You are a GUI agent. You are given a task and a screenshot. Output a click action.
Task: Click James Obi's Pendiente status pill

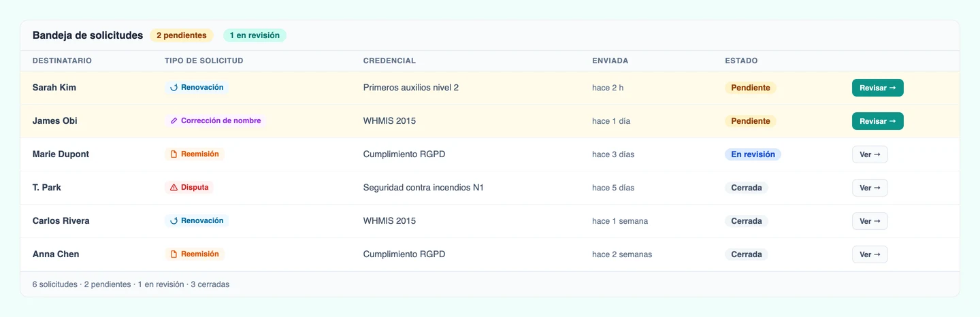click(x=751, y=121)
